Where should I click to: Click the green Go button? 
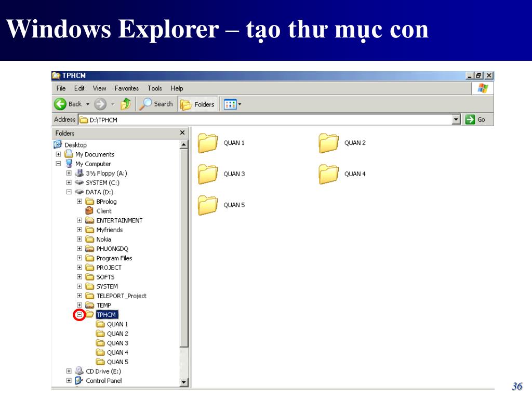(x=475, y=119)
